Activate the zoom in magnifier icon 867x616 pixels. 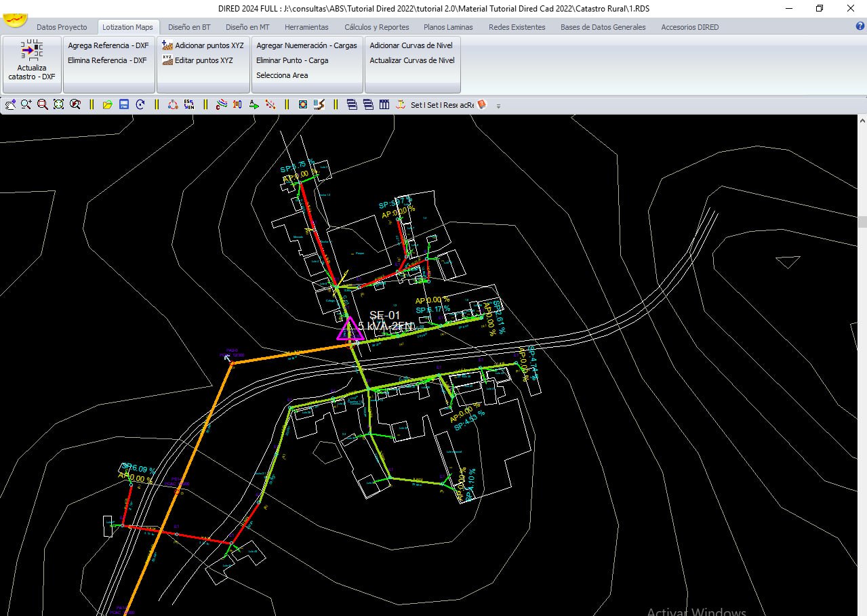(26, 104)
